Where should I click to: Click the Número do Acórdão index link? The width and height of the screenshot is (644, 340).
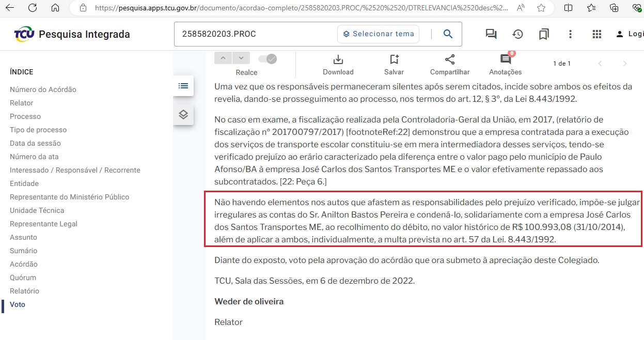coord(43,89)
